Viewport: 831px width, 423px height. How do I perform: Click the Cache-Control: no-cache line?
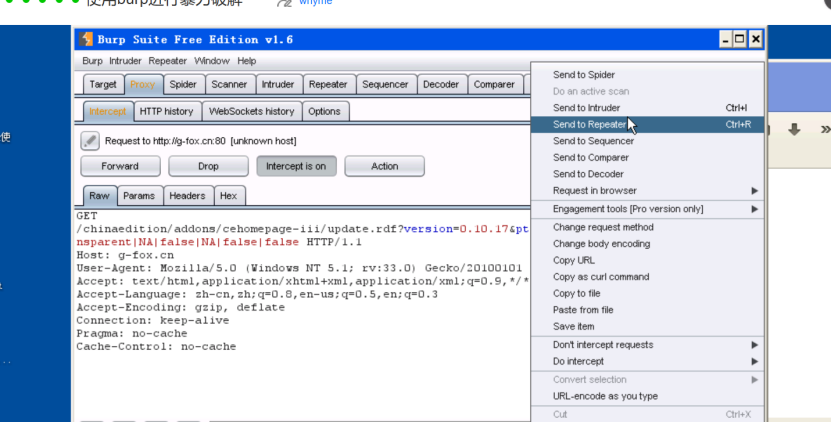coord(156,347)
